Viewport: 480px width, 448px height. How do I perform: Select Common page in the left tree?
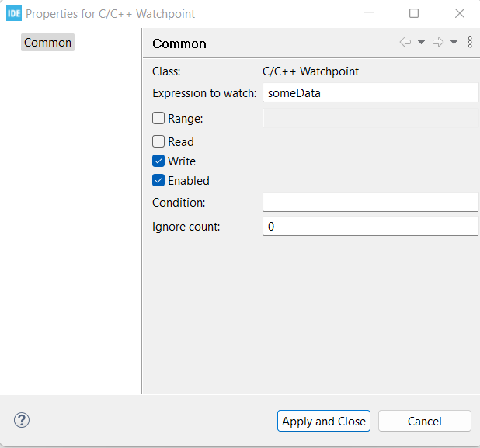click(x=47, y=43)
